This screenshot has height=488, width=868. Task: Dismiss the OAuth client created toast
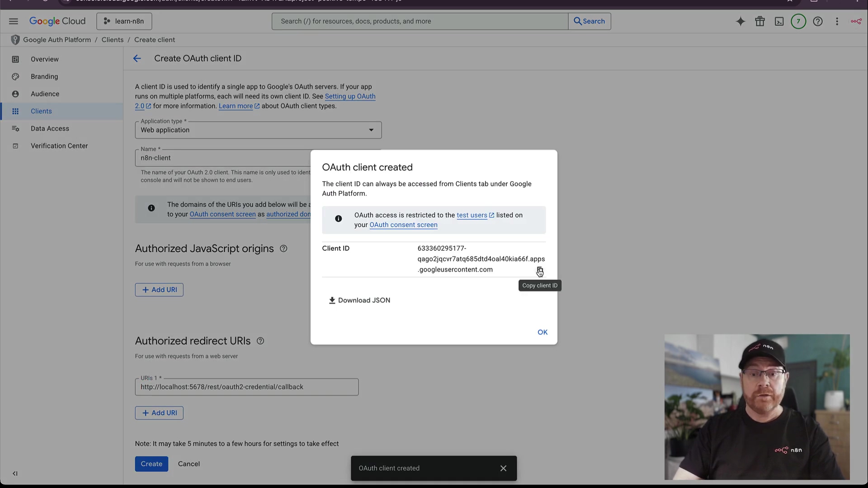(x=503, y=468)
